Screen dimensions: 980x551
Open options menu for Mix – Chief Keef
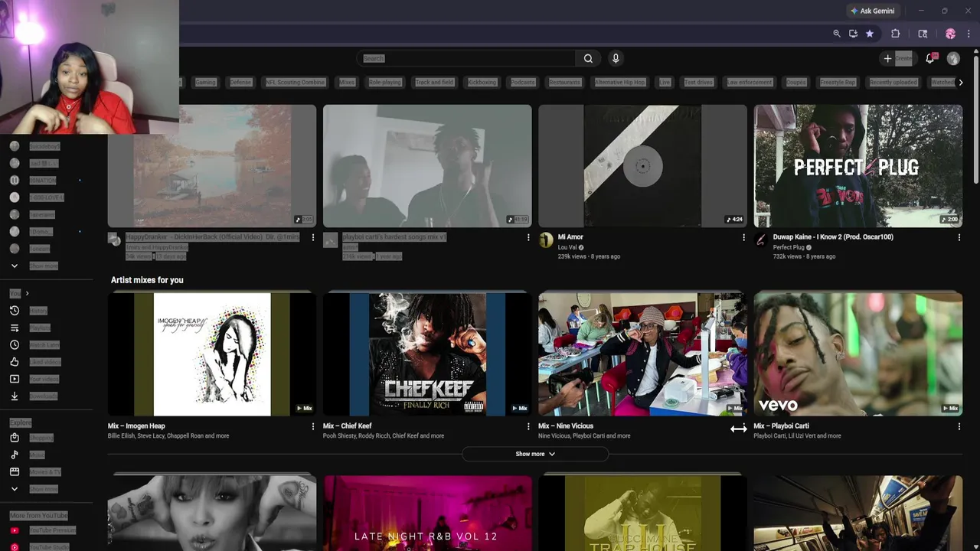(x=528, y=426)
